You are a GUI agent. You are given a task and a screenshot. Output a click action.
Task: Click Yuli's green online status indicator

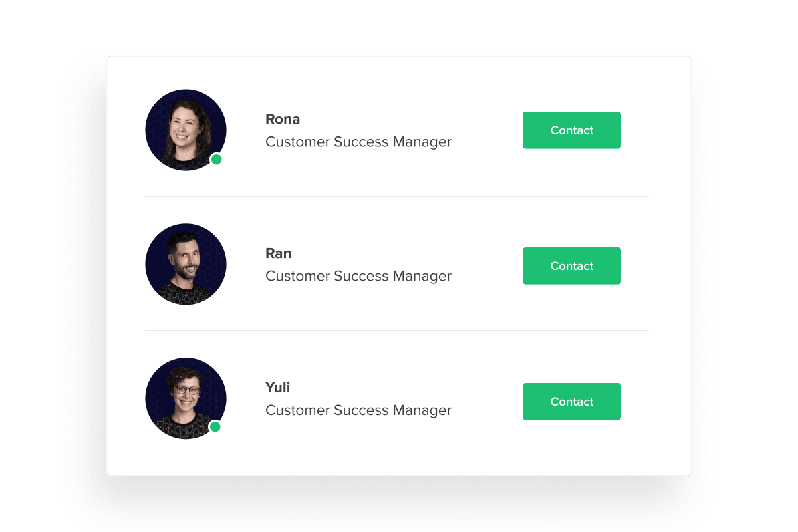click(x=215, y=426)
